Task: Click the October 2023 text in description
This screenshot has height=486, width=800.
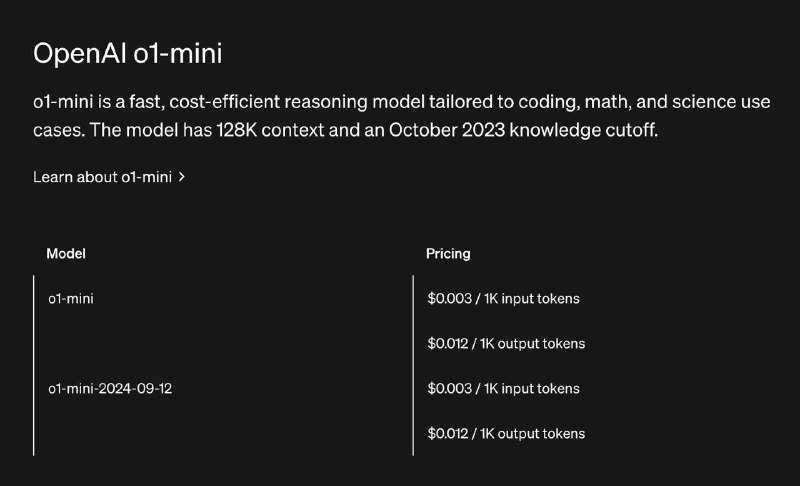Action: coord(447,130)
